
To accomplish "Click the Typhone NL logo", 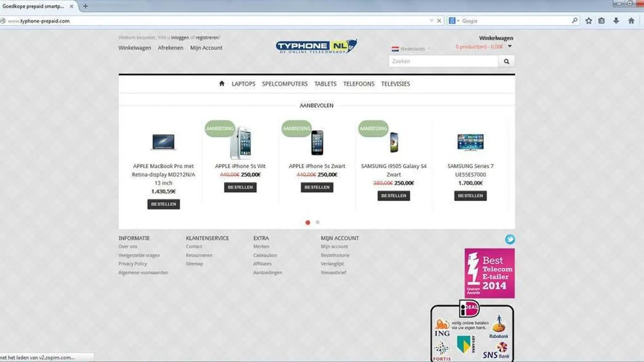I will 316,46.
